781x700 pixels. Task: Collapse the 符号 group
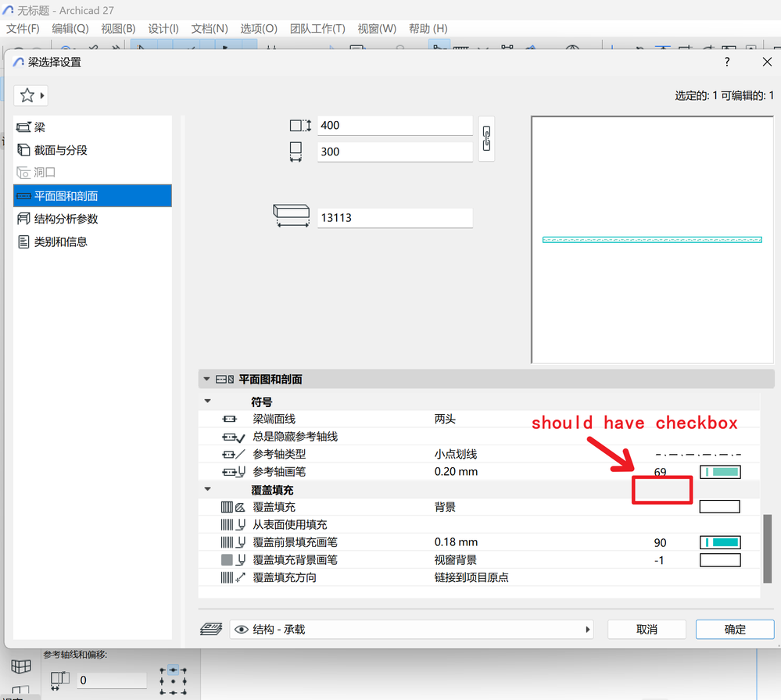coord(208,402)
